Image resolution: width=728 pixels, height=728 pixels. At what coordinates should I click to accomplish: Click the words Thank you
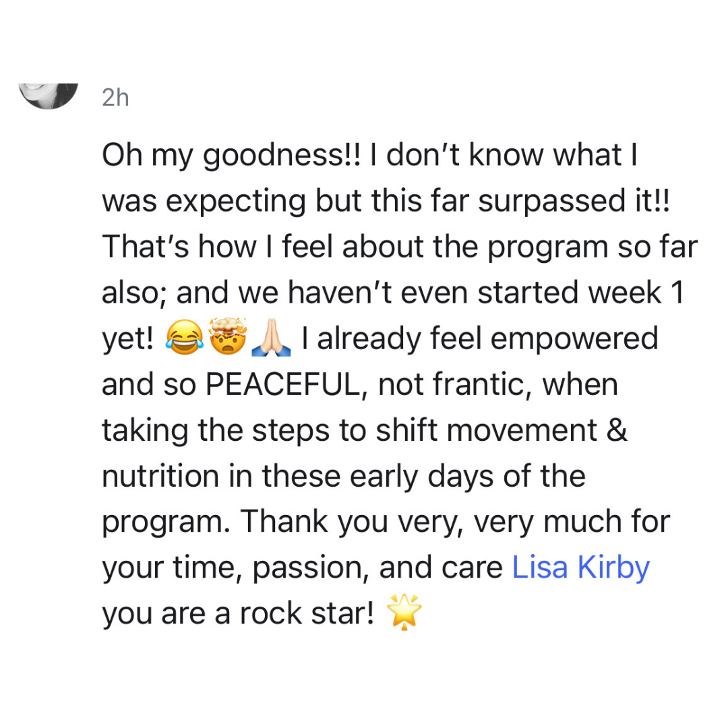[x=314, y=522]
